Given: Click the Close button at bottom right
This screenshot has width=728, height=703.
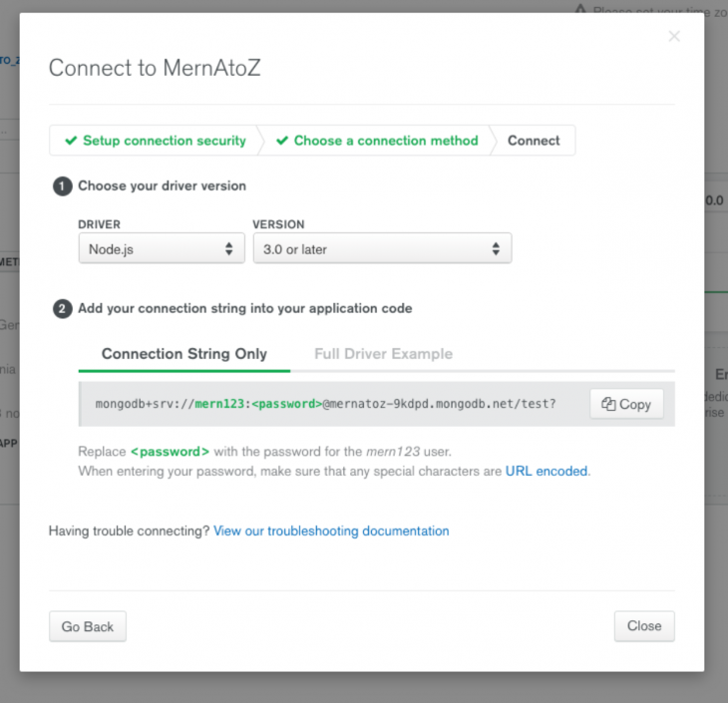Looking at the screenshot, I should [x=644, y=626].
